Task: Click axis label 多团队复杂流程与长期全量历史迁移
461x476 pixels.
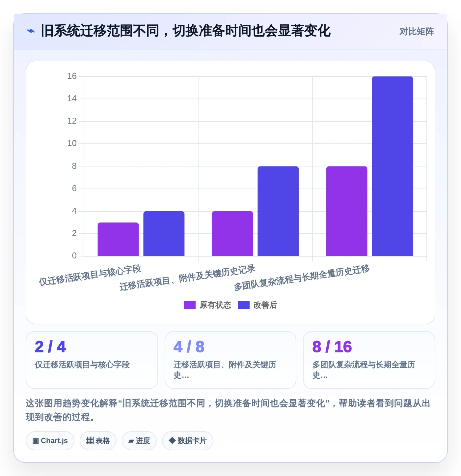Action: click(302, 278)
